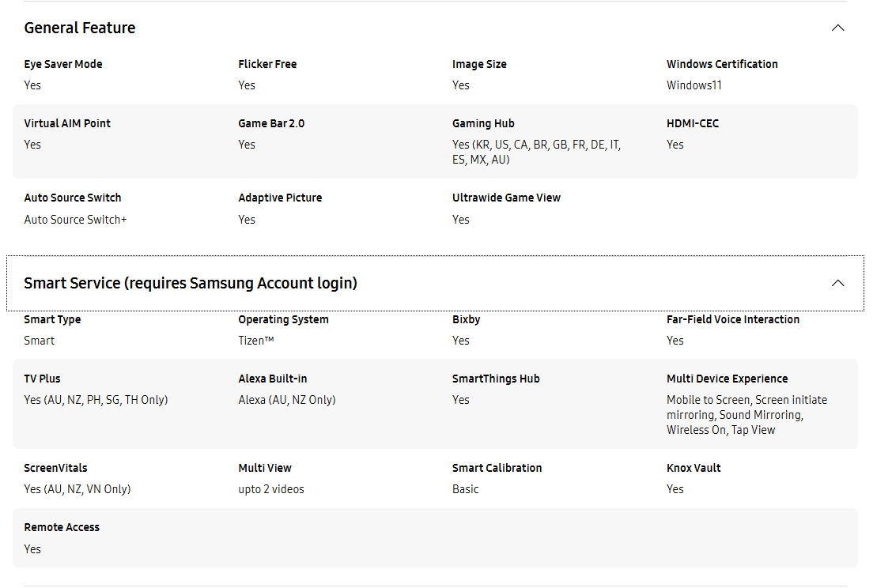The image size is (892, 588).
Task: Select the Gaming Hub label
Action: click(483, 123)
